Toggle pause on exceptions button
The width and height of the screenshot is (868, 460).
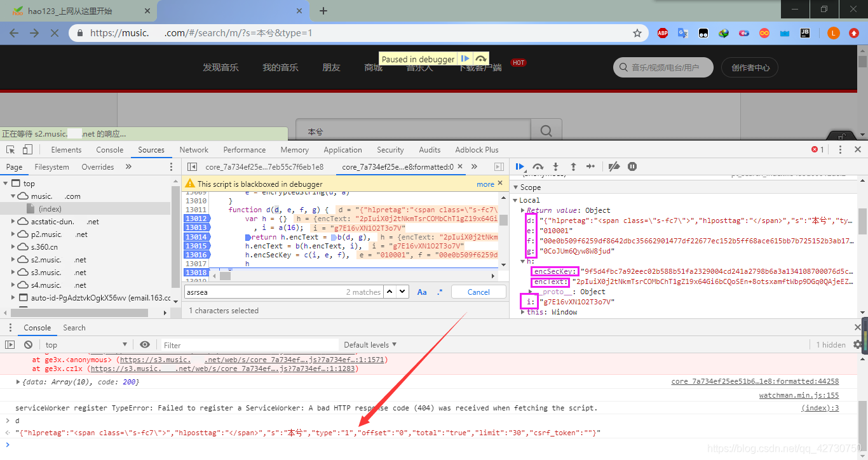[632, 167]
